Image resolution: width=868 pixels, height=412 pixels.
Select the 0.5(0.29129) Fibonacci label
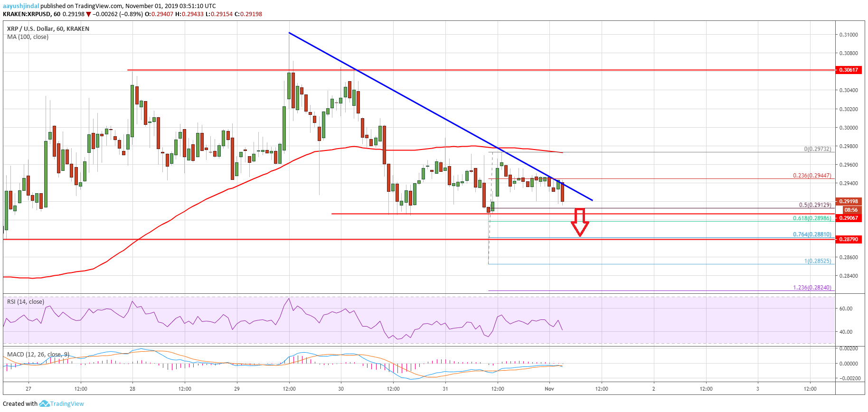pos(815,206)
